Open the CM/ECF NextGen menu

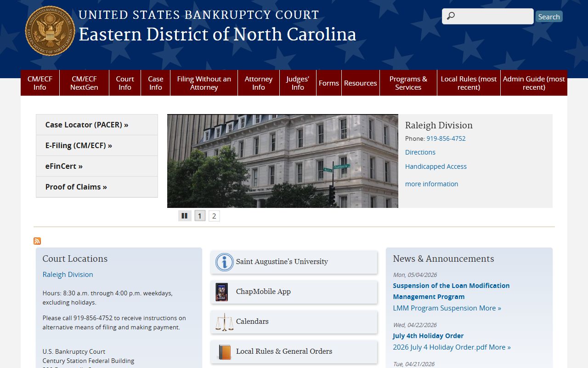tap(84, 83)
